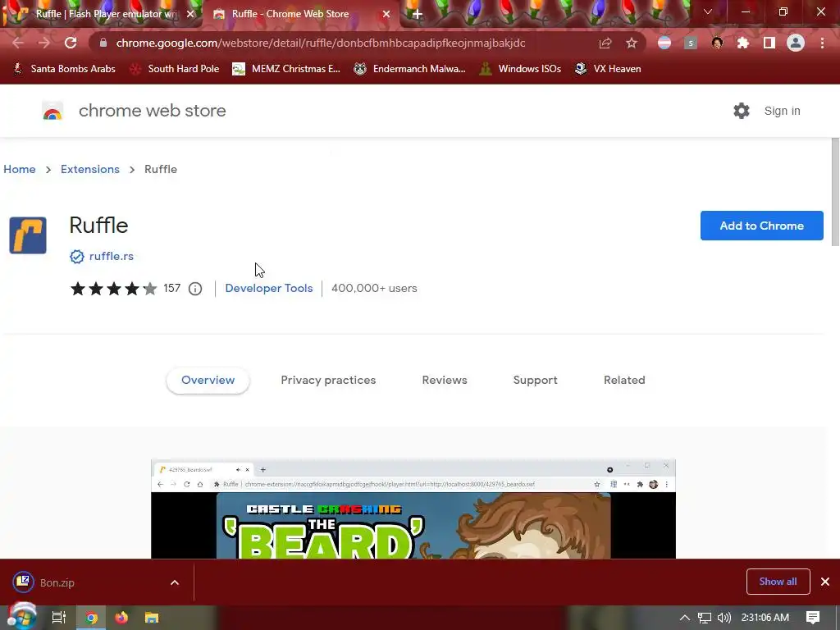Close the Ruffle Chrome Web Store tab
This screenshot has width=840, height=630.
tap(386, 14)
